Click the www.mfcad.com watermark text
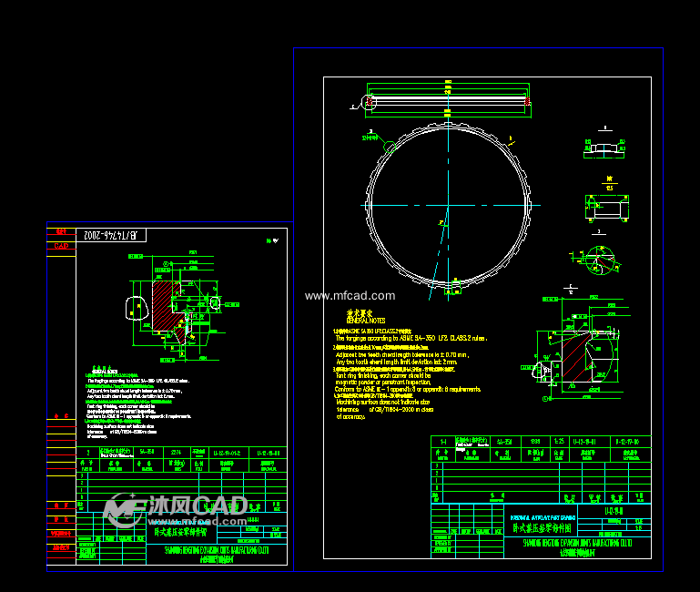 [350, 296]
